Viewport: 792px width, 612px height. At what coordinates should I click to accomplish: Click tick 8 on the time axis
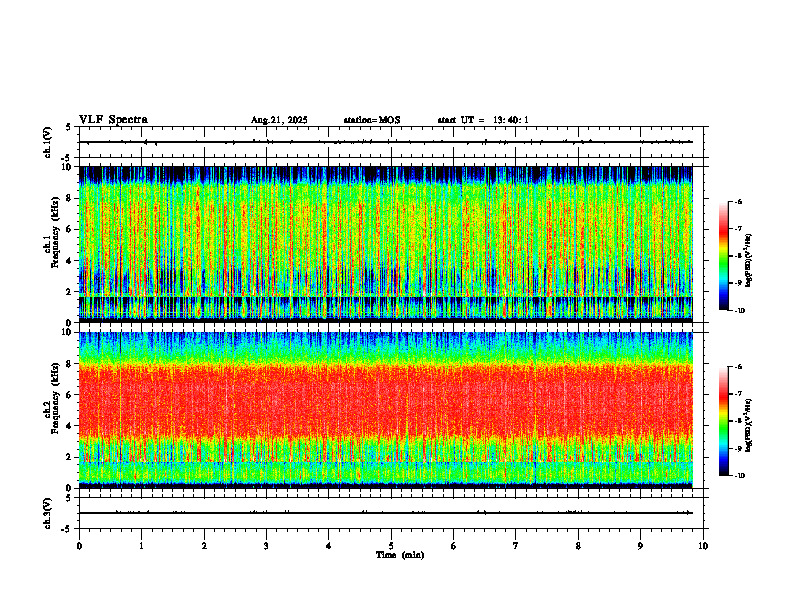[x=578, y=546]
